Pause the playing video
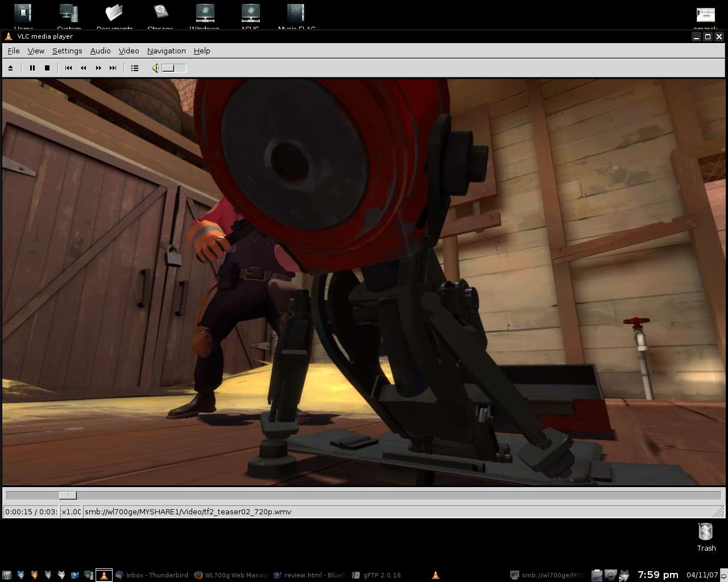The image size is (728, 582). [x=32, y=68]
